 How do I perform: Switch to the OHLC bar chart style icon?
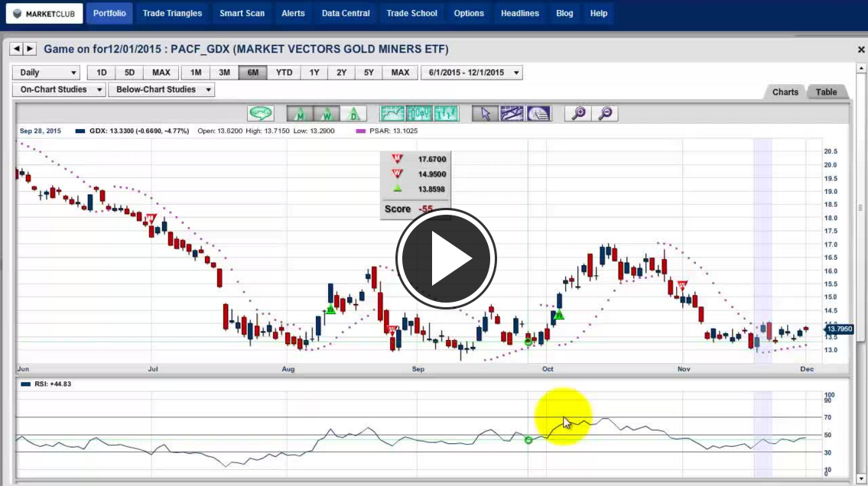coord(446,113)
